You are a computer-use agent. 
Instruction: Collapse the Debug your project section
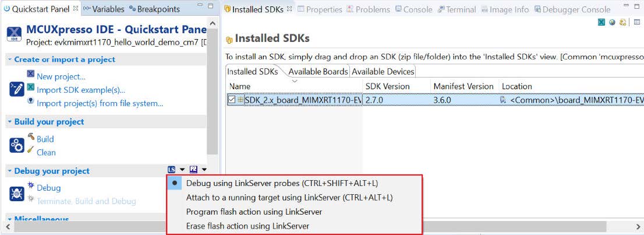click(10, 171)
